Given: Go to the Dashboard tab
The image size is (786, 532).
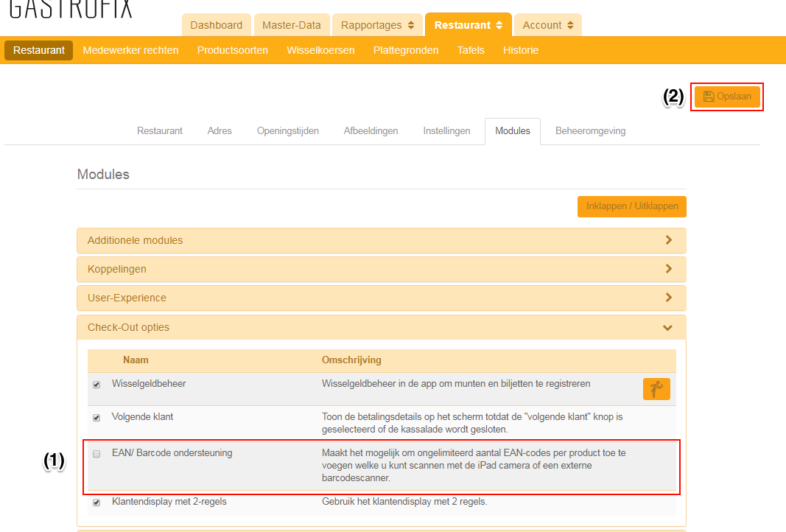Looking at the screenshot, I should point(216,25).
